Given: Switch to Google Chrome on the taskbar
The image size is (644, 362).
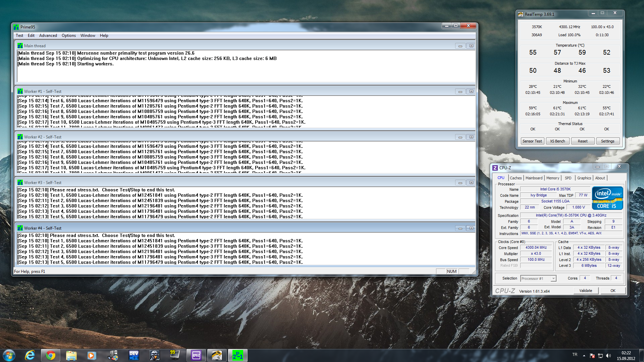Looking at the screenshot, I should pyautogui.click(x=51, y=355).
